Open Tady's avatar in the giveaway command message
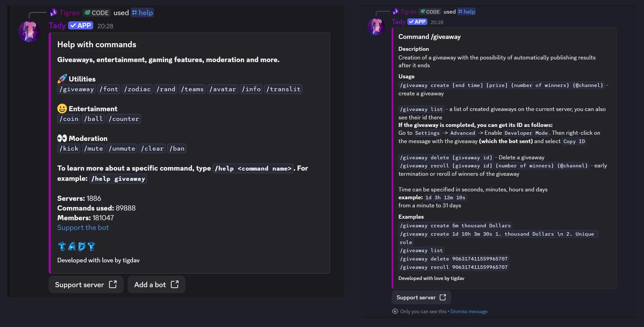Image resolution: width=644 pixels, height=327 pixels. pos(376,26)
